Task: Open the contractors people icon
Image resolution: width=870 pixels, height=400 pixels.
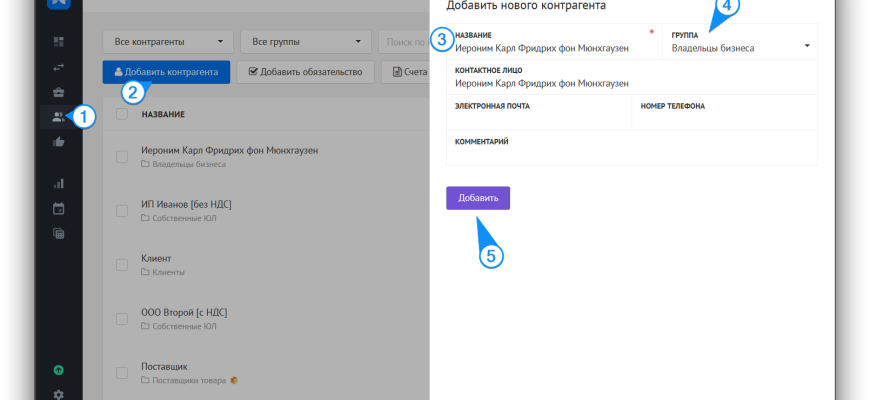Action: coord(58,117)
